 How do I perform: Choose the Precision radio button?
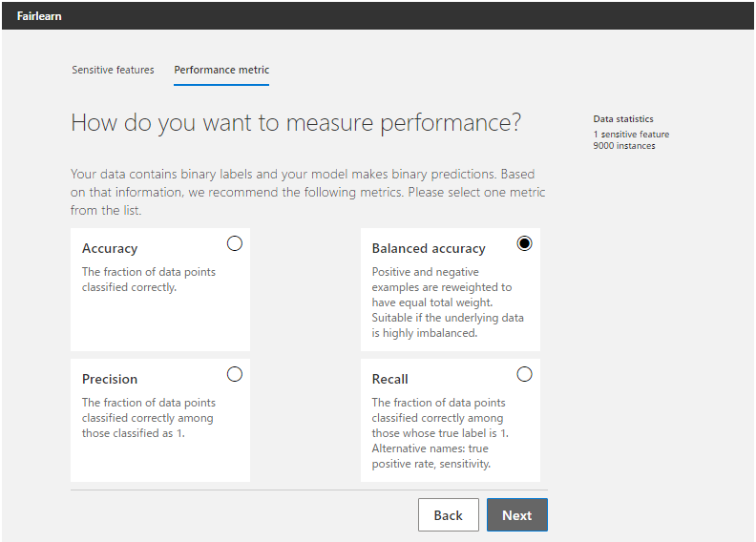tap(235, 374)
